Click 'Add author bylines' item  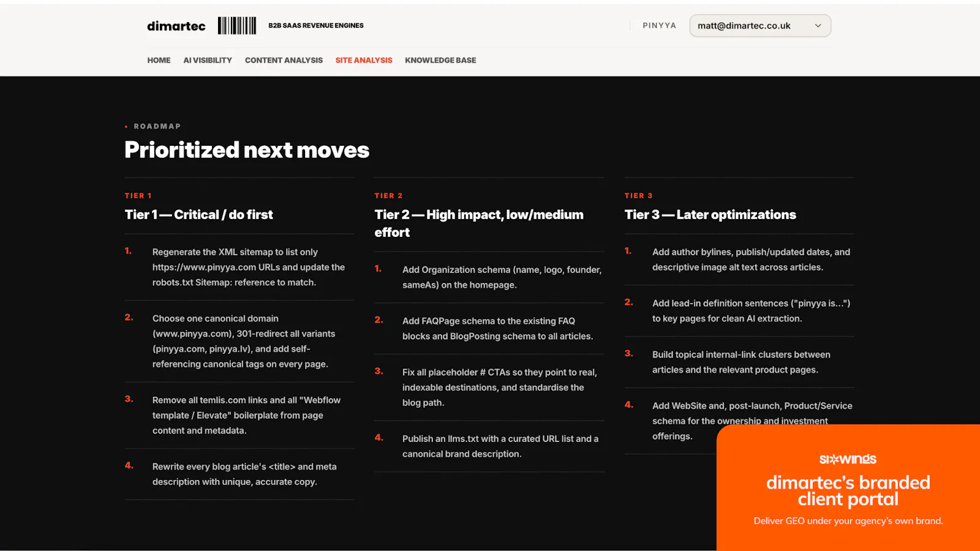(x=739, y=260)
